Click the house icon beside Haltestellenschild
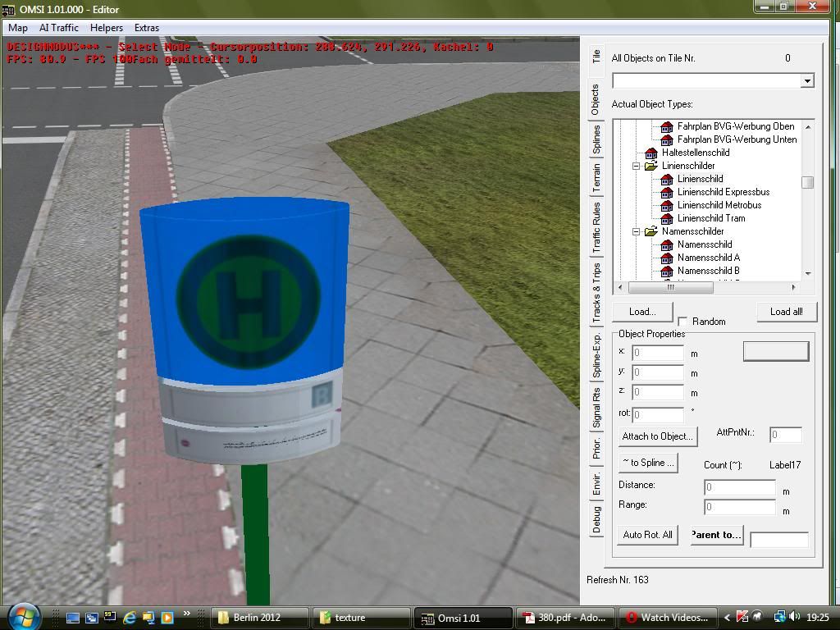 click(651, 153)
